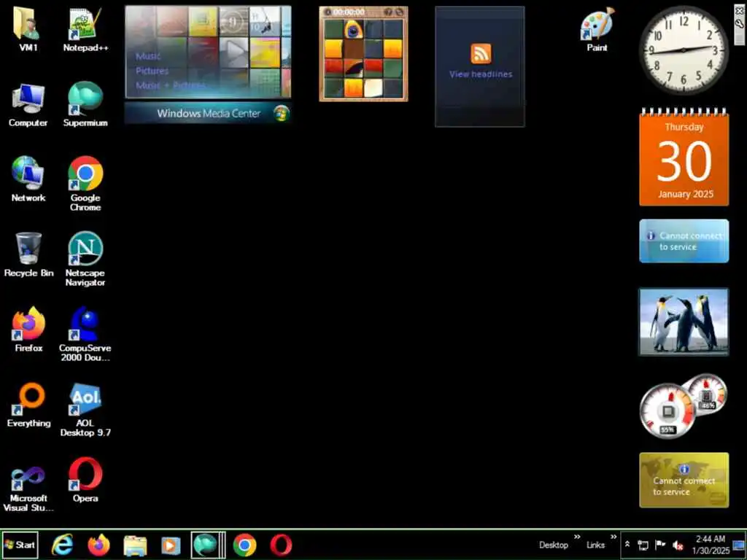Screen dimensions: 747x560
Task: Open Opera from the taskbar
Action: point(281,545)
